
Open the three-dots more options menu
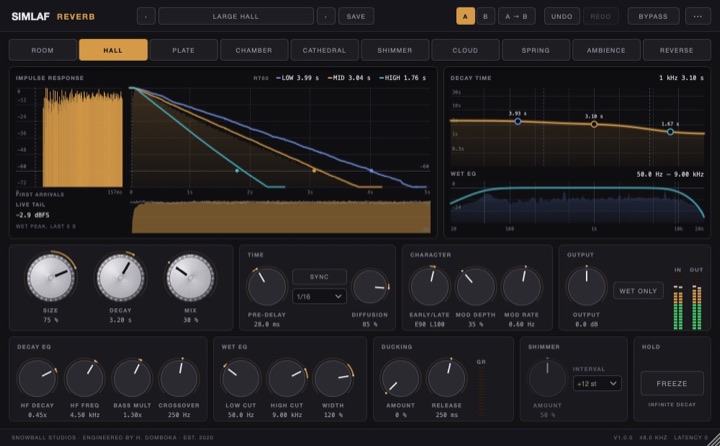698,16
